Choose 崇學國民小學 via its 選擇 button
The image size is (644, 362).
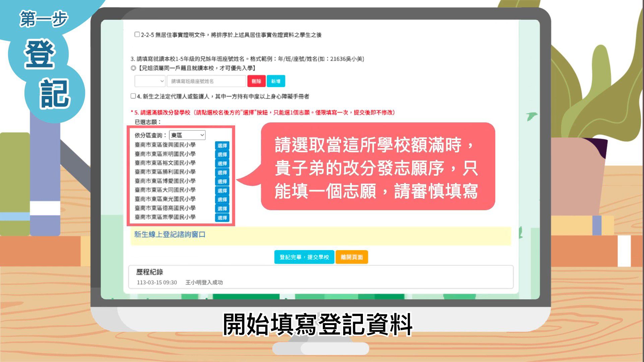[222, 218]
